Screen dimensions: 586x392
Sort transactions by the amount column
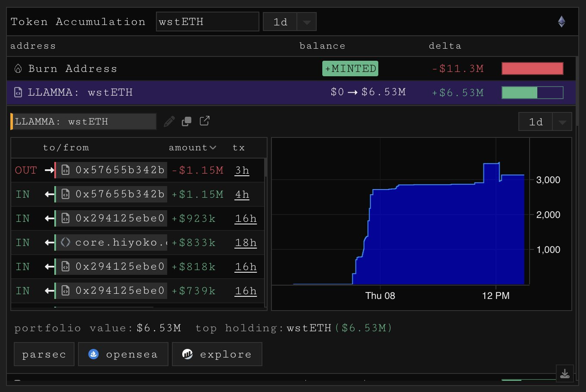tap(192, 148)
